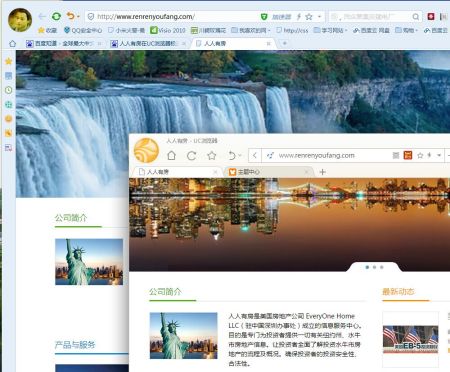The image size is (450, 372).
Task: Open the undo arrow dropdown in the UC browser
Action: pyautogui.click(x=240, y=156)
